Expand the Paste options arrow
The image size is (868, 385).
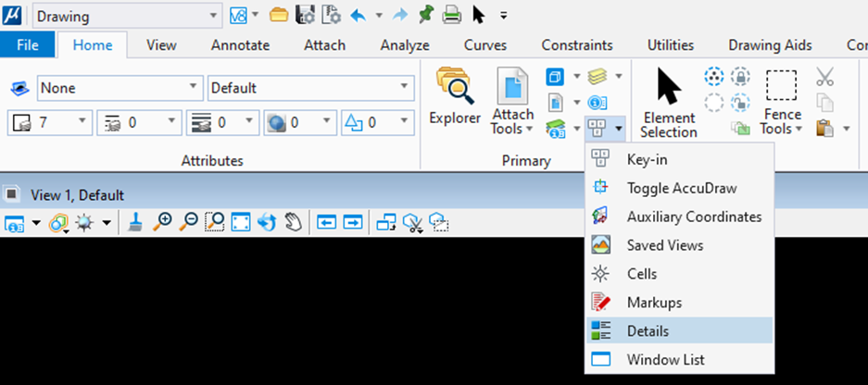pos(847,129)
